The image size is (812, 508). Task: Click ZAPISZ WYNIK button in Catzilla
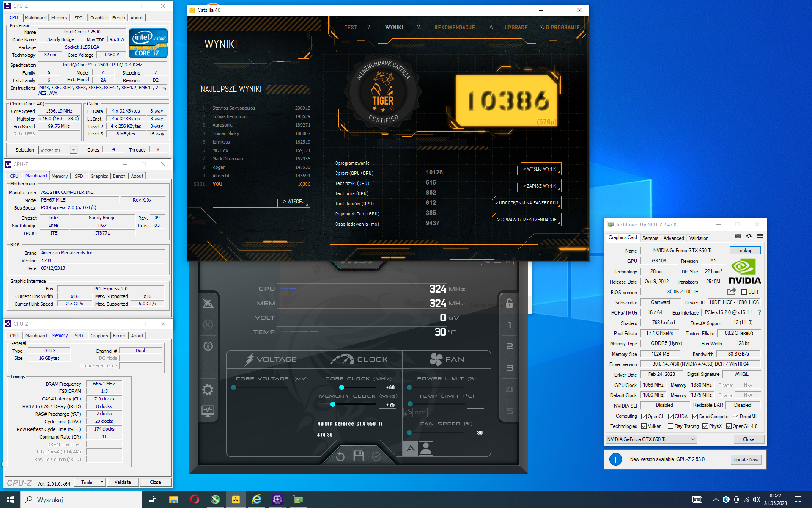[539, 186]
